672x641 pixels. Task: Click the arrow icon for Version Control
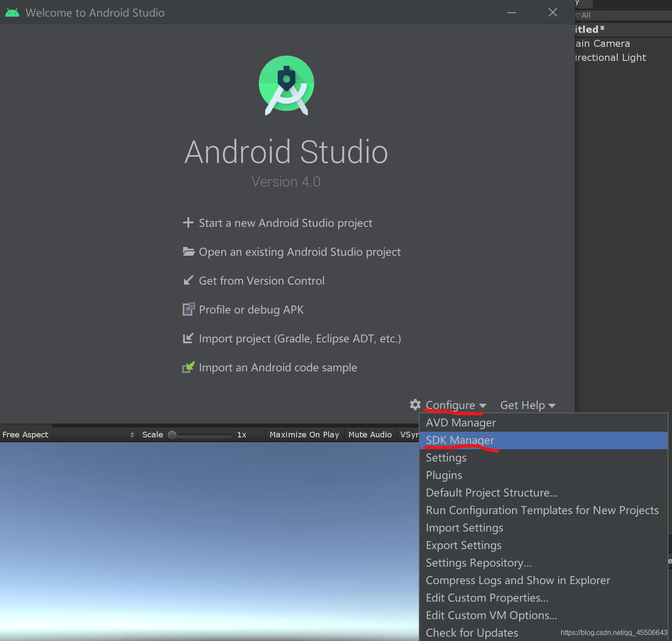tap(188, 280)
